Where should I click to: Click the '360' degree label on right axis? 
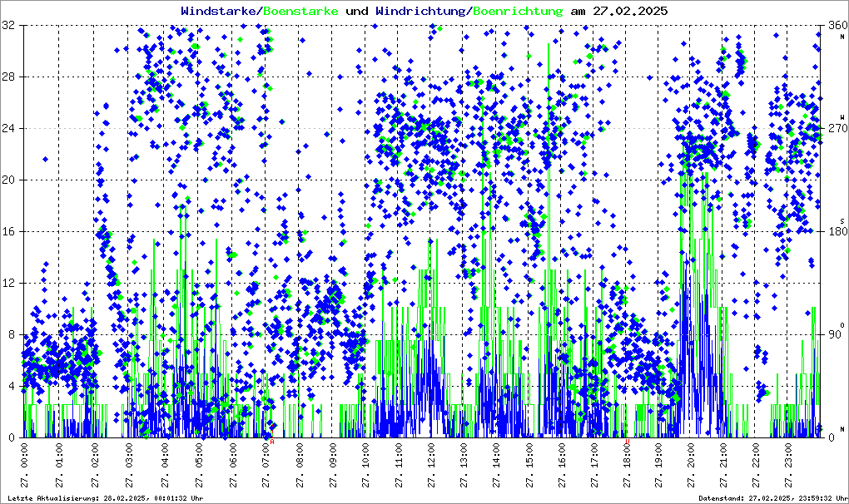835,26
